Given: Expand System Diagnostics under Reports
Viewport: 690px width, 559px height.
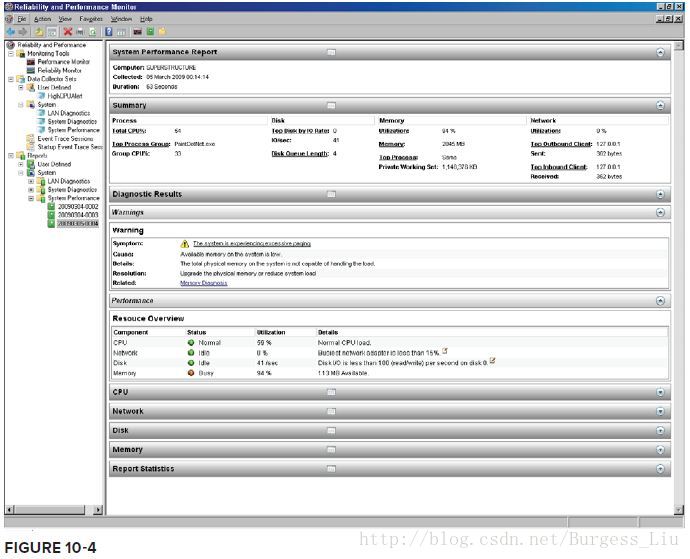Looking at the screenshot, I should (31, 190).
